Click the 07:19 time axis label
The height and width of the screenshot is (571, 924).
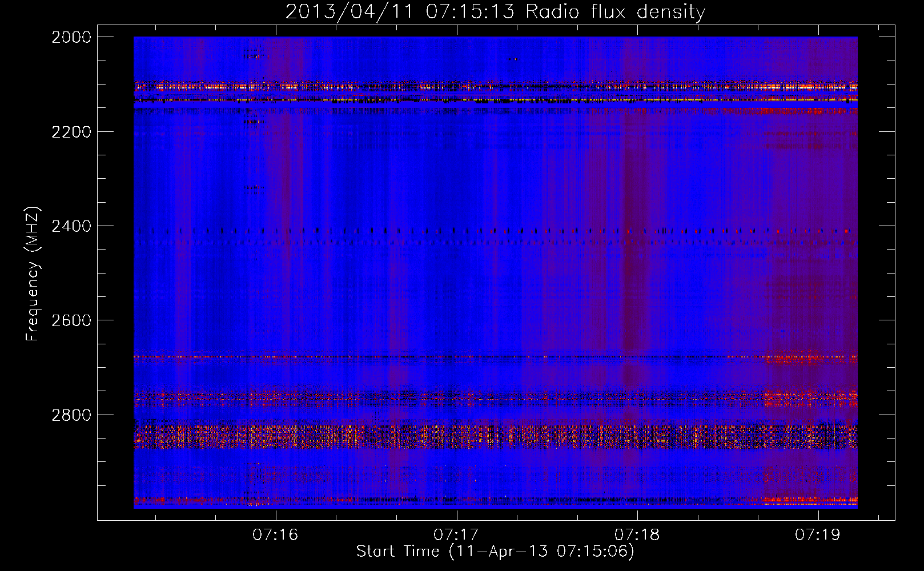(818, 534)
